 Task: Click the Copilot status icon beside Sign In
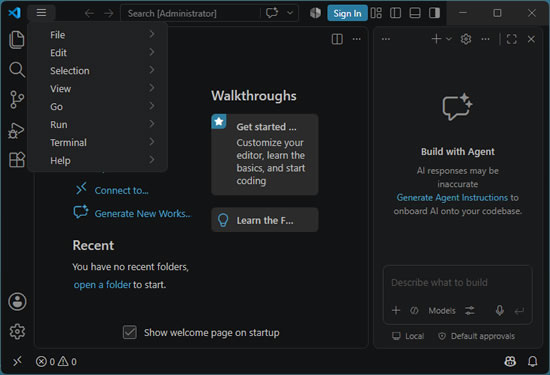coord(315,13)
